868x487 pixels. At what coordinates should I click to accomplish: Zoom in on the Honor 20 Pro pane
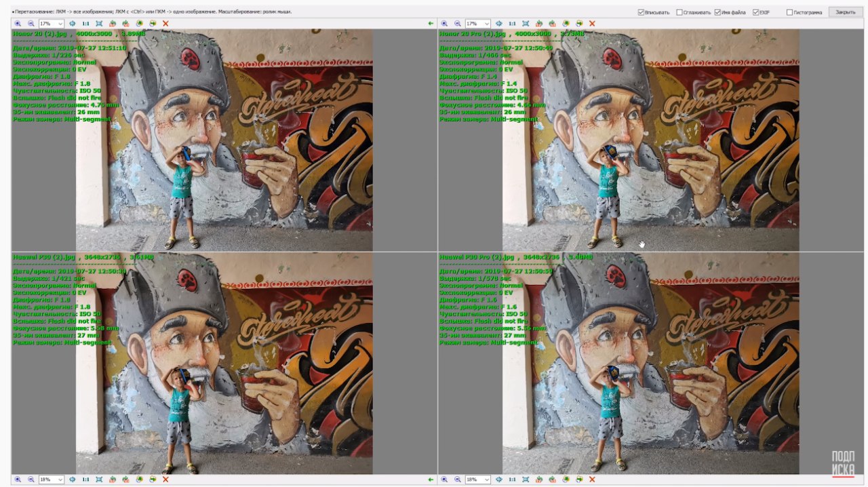[444, 23]
